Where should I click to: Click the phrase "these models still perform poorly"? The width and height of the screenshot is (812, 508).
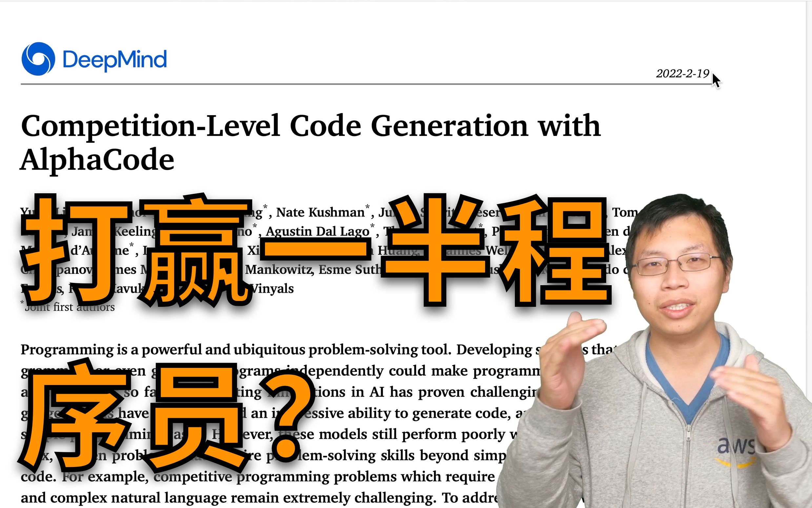point(392,434)
